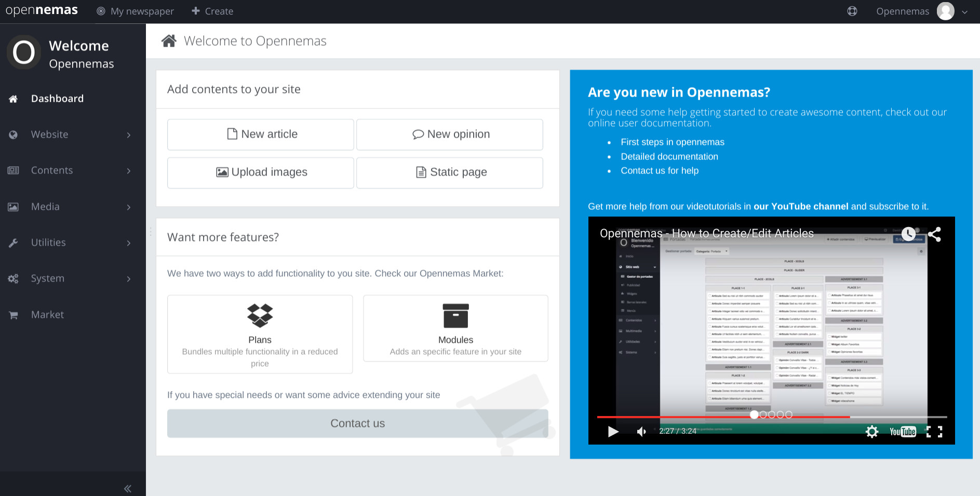Play the video
The image size is (980, 496).
[x=613, y=432]
